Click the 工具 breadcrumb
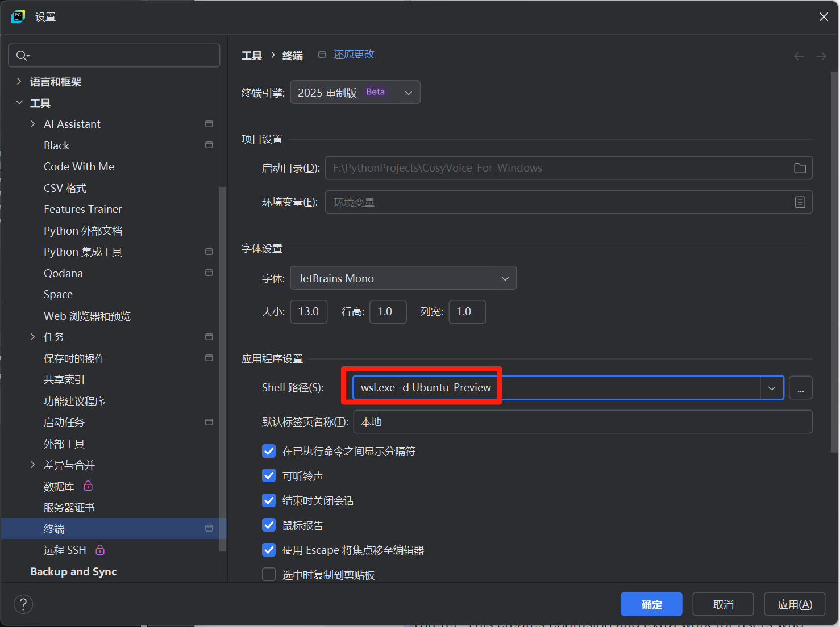840x627 pixels. coord(252,55)
